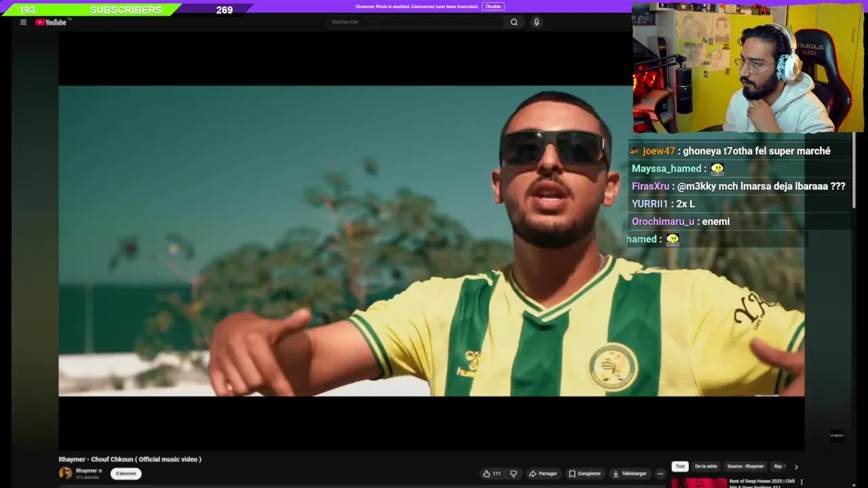This screenshot has width=868, height=488.
Task: Select the De la série chip
Action: click(706, 466)
